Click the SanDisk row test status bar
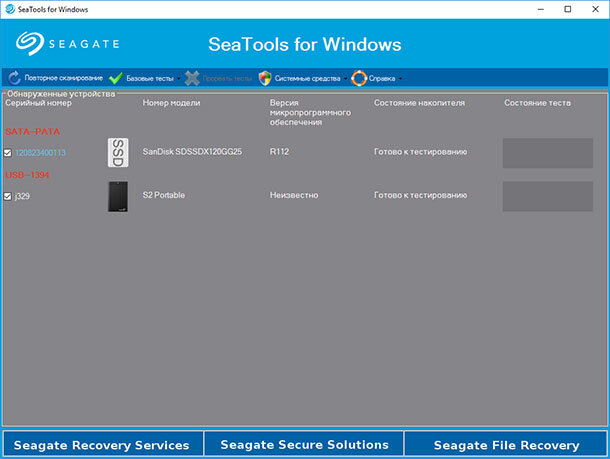Screen dimensions: 610x459 (548, 153)
